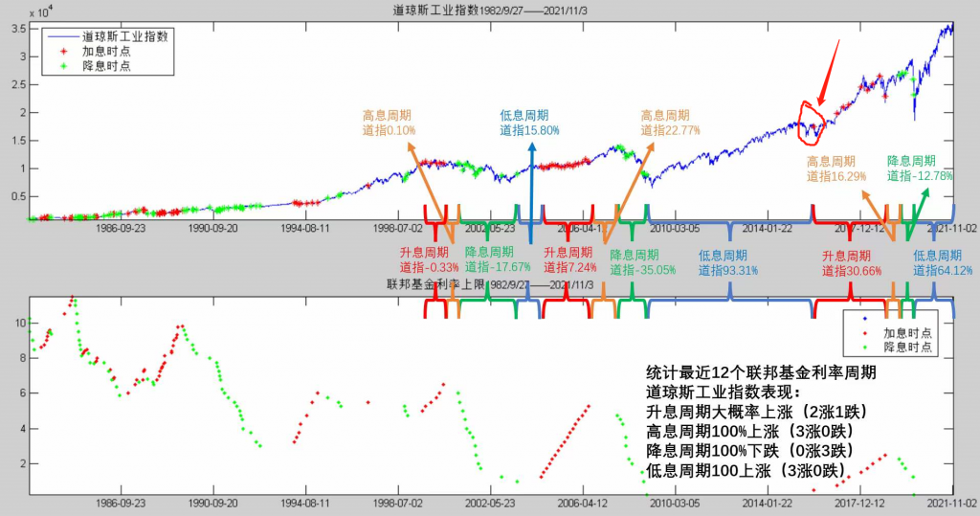980x516 pixels.
Task: Click '2017-12-12' on the lower chart x-axis
Action: click(x=860, y=504)
